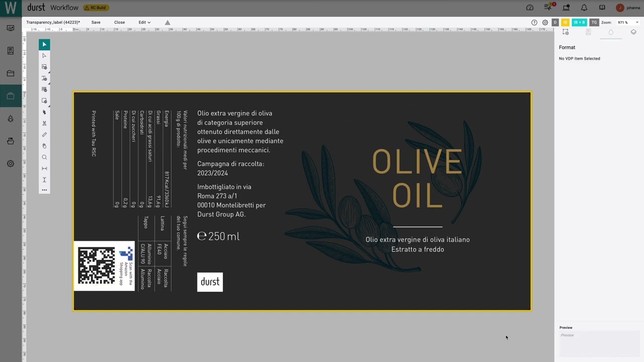Open the activity list with notification badges
This screenshot has width=644, height=362.
coord(548,8)
